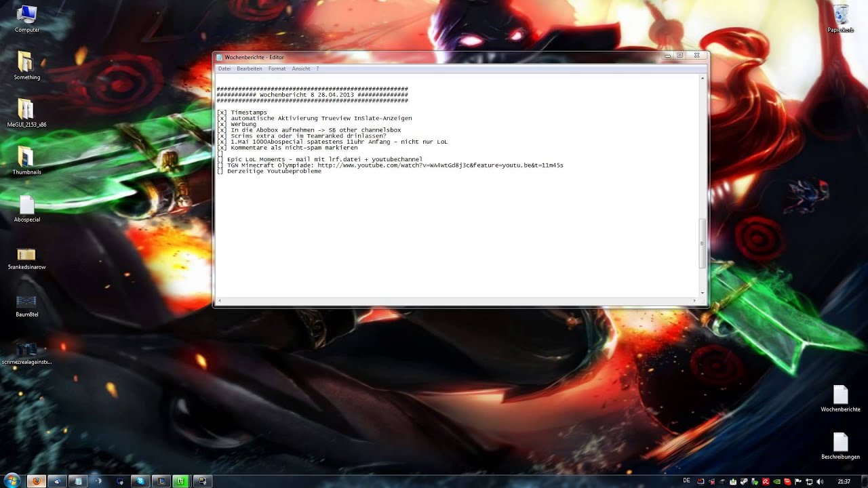This screenshot has height=488, width=868.
Task: Click the Editor vertical scrollbar thumb
Action: [703, 243]
